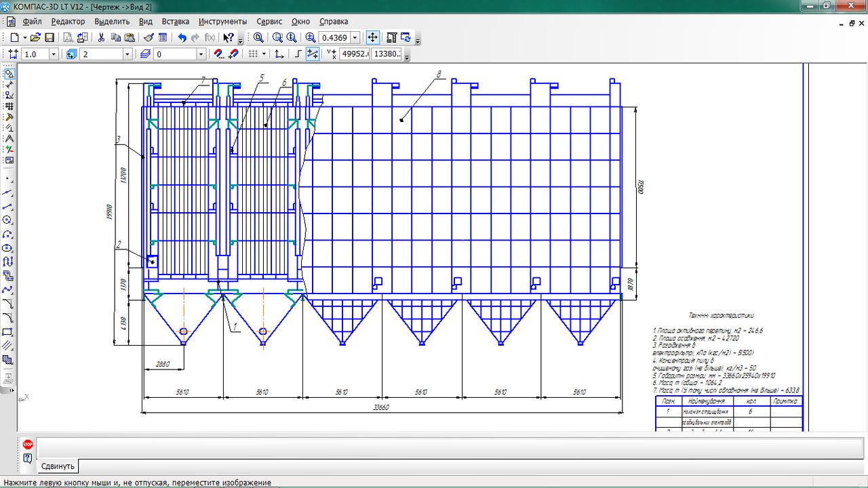Click the help question icon below STOP
The height and width of the screenshot is (488, 868).
coord(28,459)
